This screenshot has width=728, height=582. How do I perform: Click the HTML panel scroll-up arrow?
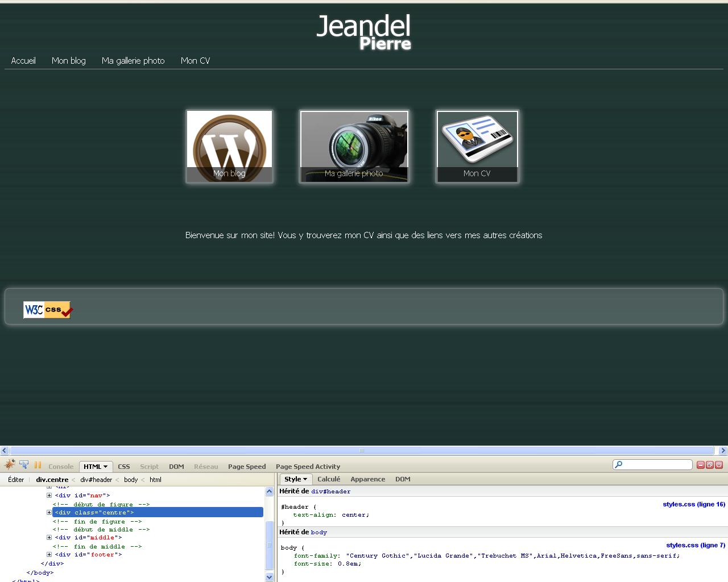point(270,491)
